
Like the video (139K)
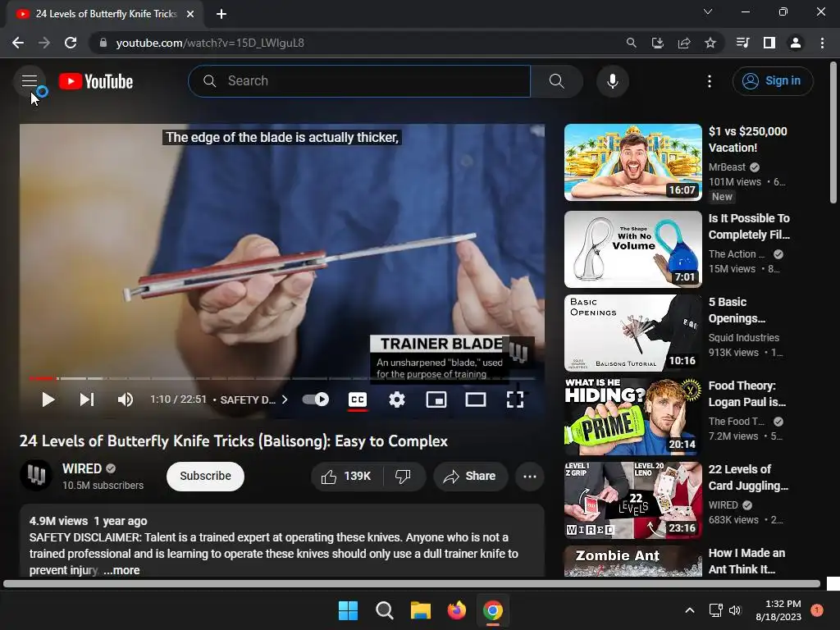347,477
